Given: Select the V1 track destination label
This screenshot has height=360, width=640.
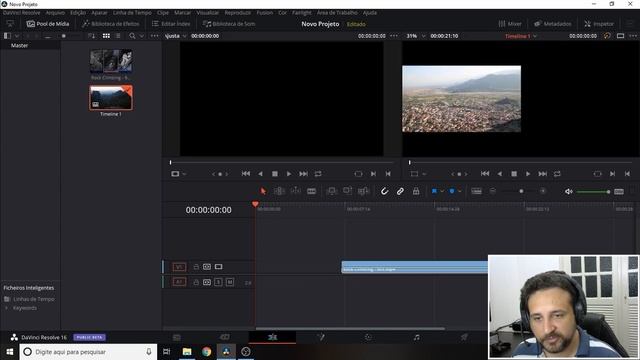Looking at the screenshot, I should click(x=179, y=267).
